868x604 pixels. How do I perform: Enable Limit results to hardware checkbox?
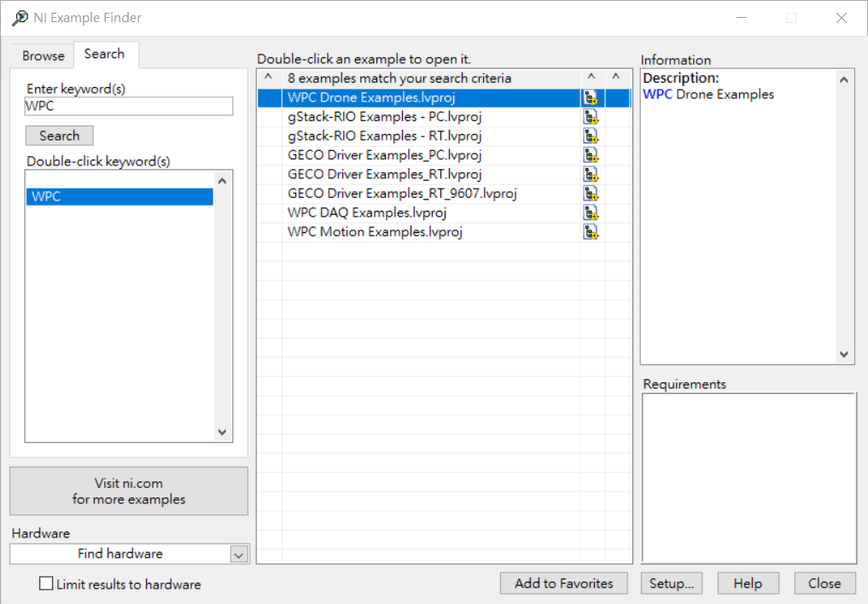click(46, 584)
